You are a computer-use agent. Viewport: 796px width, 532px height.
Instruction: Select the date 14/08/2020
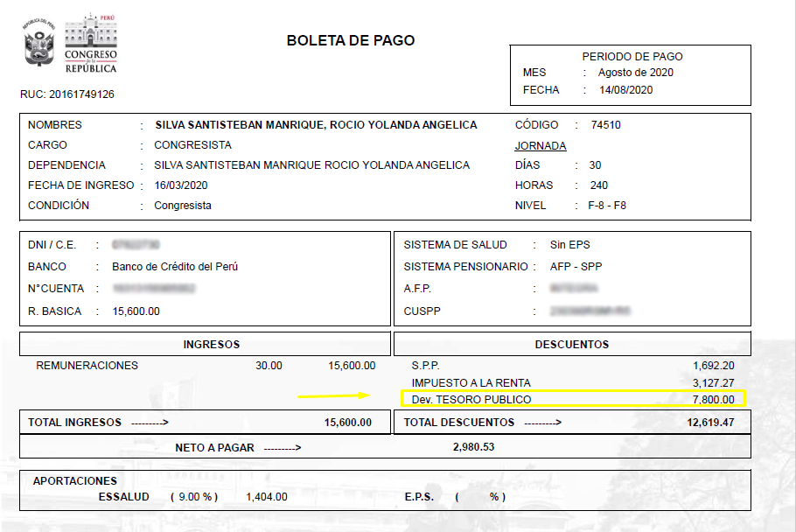(626, 90)
